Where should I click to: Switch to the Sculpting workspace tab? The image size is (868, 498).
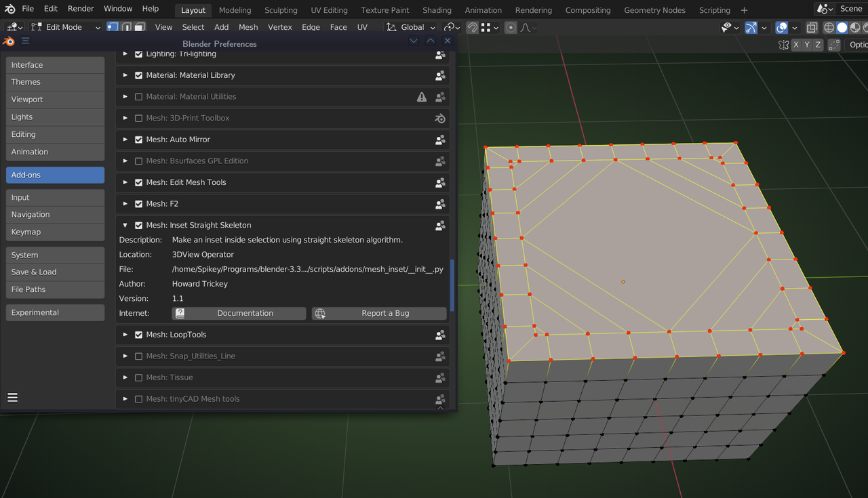(281, 10)
